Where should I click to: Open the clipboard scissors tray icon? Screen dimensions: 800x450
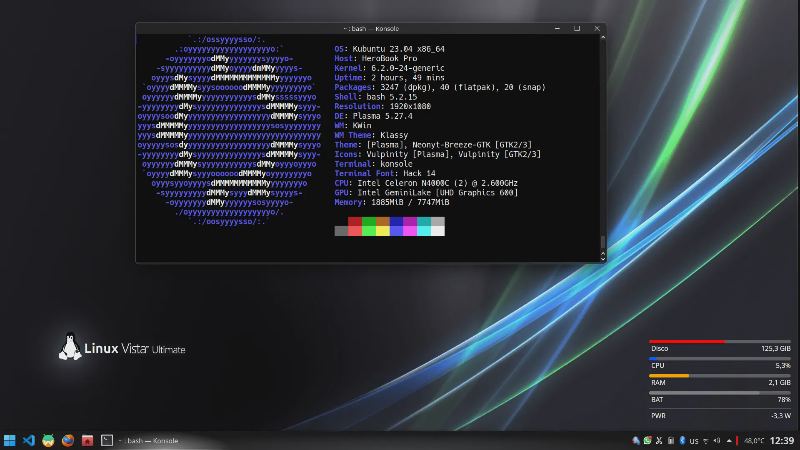pos(659,440)
